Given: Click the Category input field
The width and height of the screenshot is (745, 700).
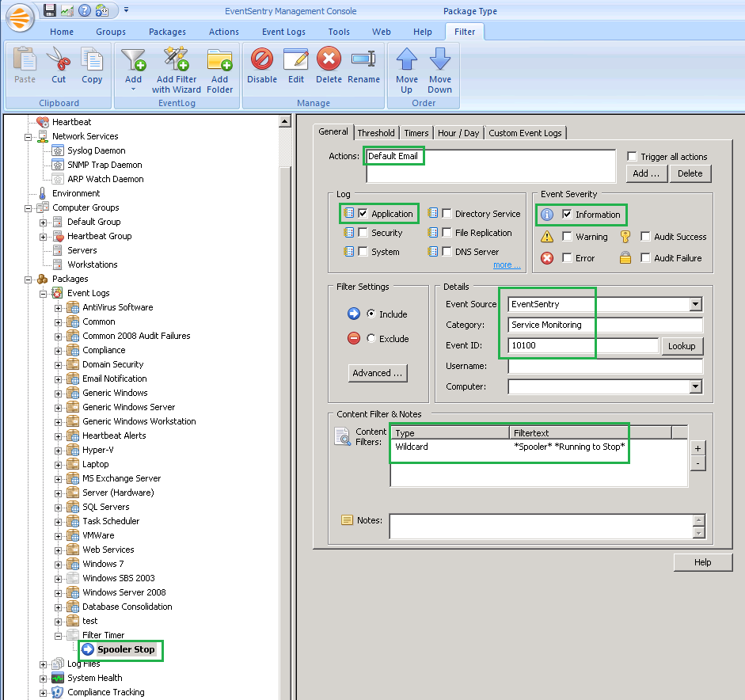Looking at the screenshot, I should pos(605,325).
